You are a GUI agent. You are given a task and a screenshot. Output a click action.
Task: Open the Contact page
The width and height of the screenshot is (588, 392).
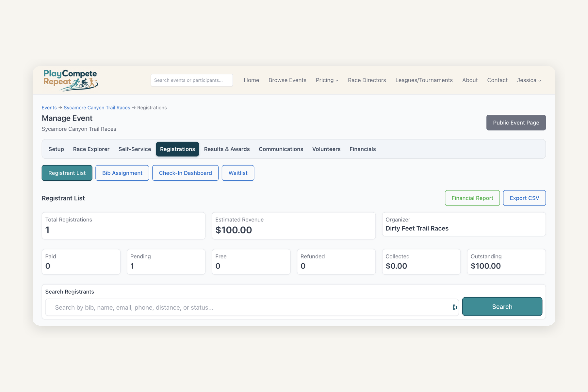pos(497,80)
